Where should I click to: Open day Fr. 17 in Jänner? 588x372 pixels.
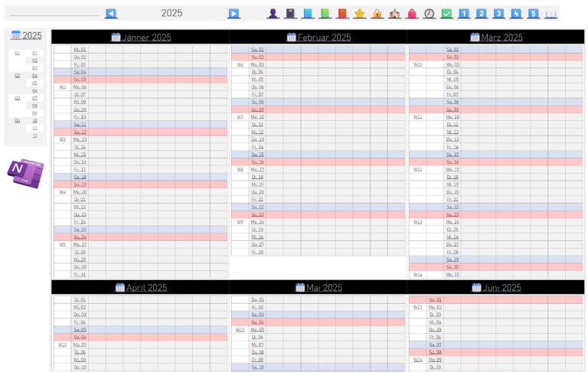[80, 169]
